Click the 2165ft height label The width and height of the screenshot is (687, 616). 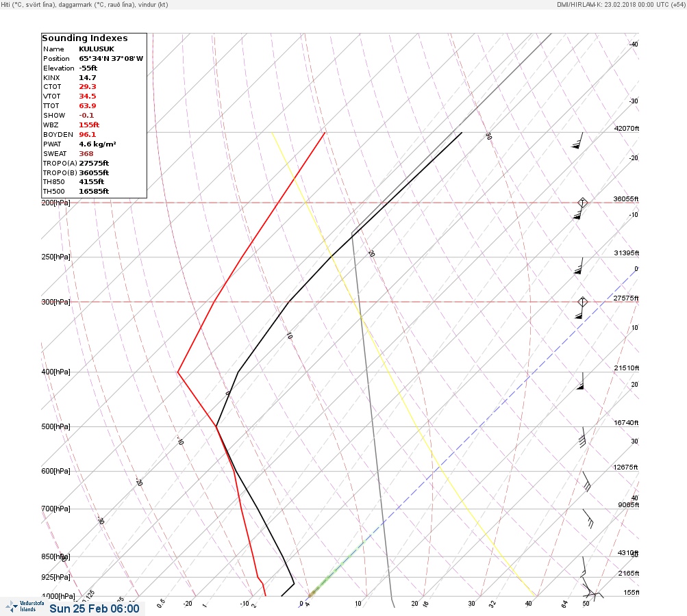[x=628, y=573]
